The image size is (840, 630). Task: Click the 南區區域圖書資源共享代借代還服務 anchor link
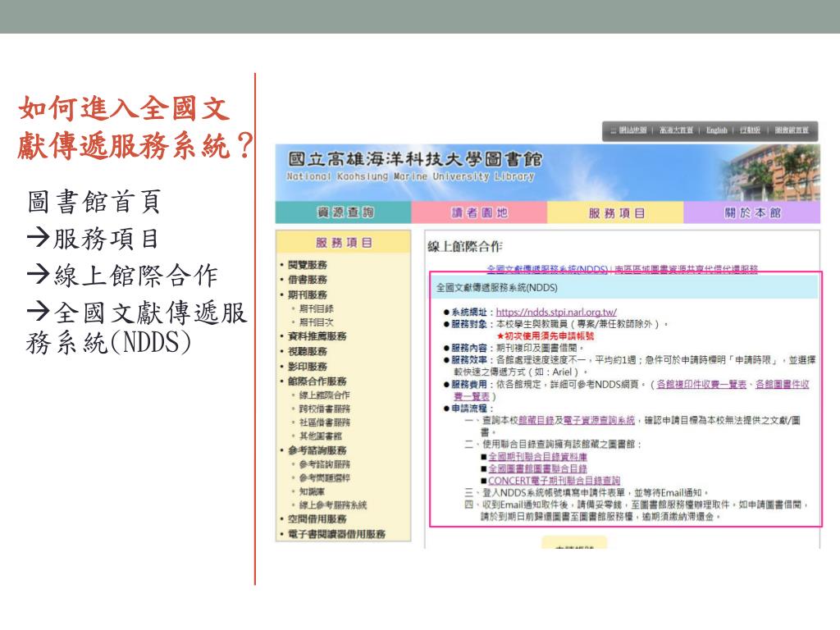click(686, 268)
